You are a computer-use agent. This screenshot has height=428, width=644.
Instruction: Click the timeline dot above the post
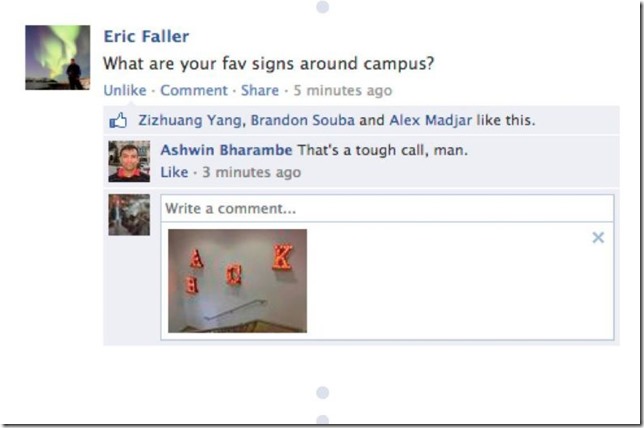coord(322,7)
